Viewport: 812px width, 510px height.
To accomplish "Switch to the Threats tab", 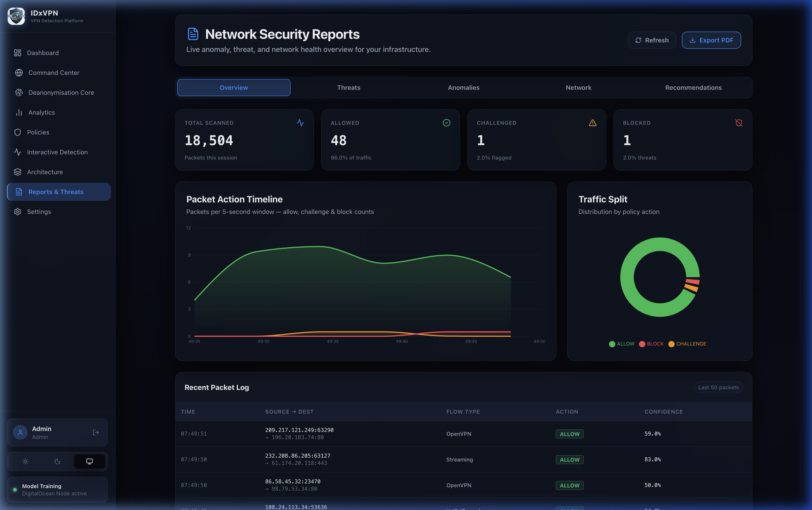I will [x=348, y=87].
